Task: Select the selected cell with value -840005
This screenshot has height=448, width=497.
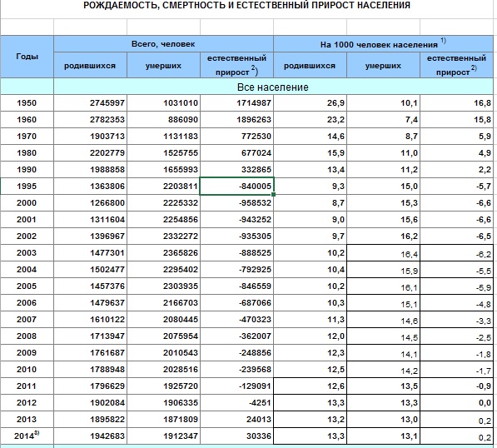Action: pyautogui.click(x=236, y=187)
